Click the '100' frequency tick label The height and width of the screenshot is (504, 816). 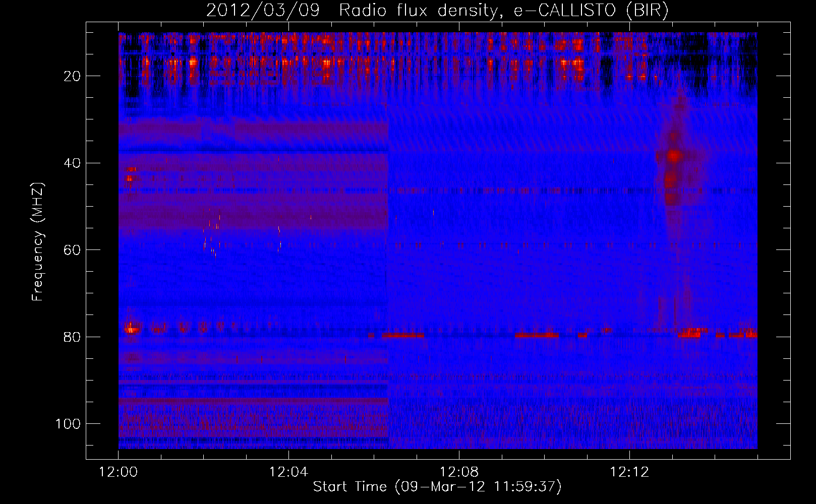click(68, 424)
